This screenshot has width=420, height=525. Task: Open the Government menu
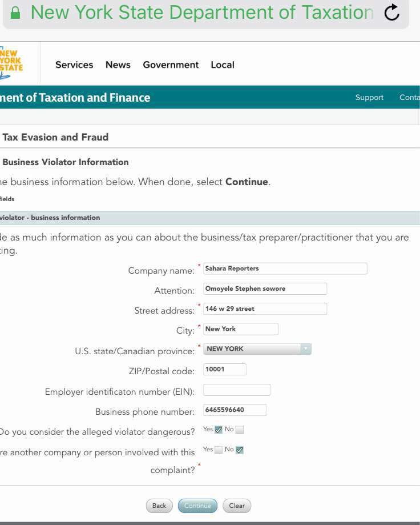coord(171,65)
